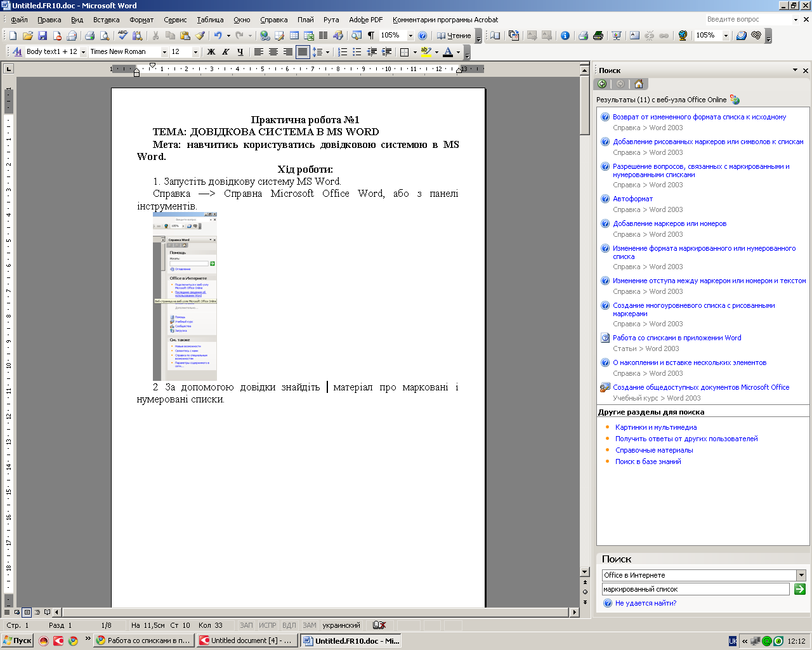Viewport: 812px width, 650px height.
Task: Click Поиск в базе знаний link
Action: [x=648, y=461]
